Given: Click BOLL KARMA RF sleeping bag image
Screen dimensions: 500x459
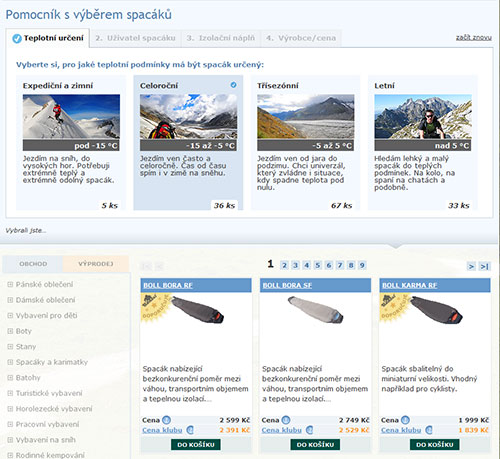Looking at the screenshot, I should [436, 311].
